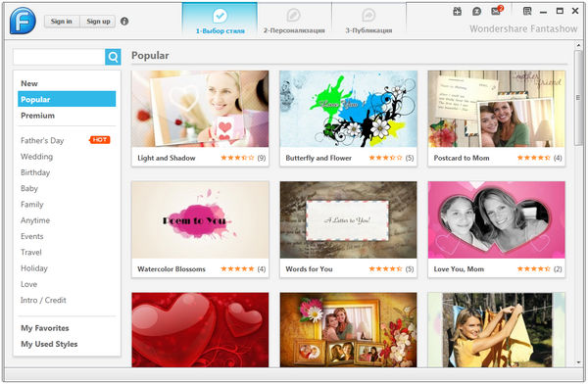Click the Light and Shadow star rating
This screenshot has height=384, width=588.
coord(237,158)
